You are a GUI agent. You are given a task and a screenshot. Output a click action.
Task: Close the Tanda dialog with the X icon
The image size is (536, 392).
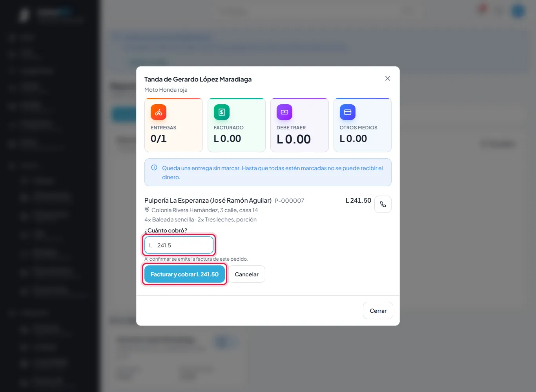(388, 78)
